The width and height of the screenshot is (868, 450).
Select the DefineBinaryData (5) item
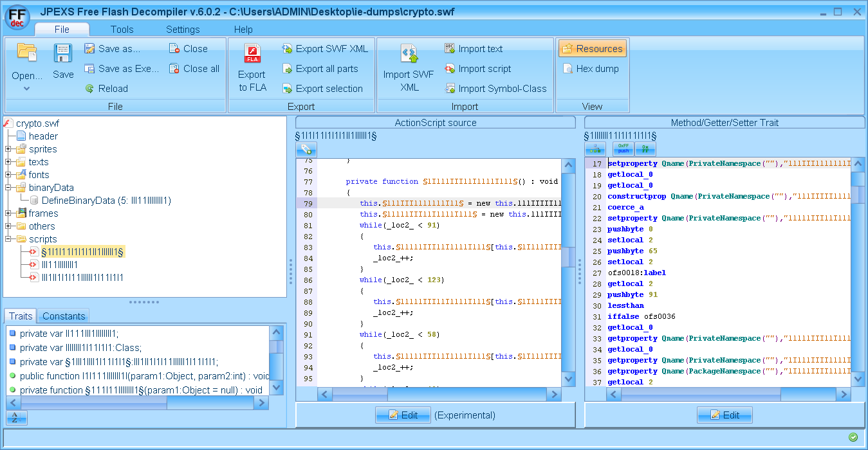pyautogui.click(x=100, y=201)
